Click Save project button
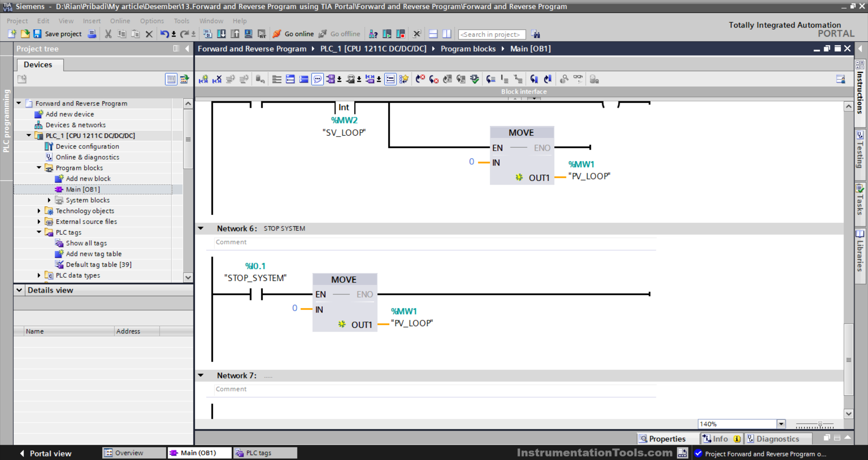The width and height of the screenshot is (868, 460). [58, 34]
